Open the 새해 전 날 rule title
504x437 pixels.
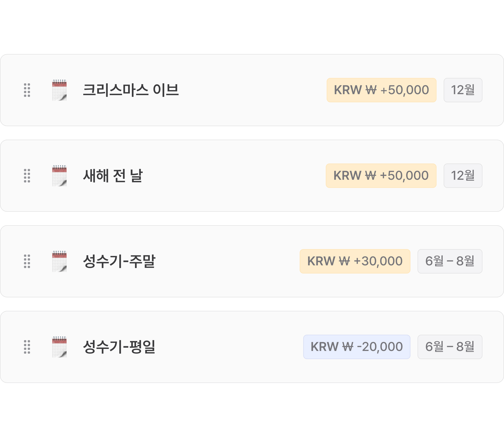pyautogui.click(x=113, y=175)
